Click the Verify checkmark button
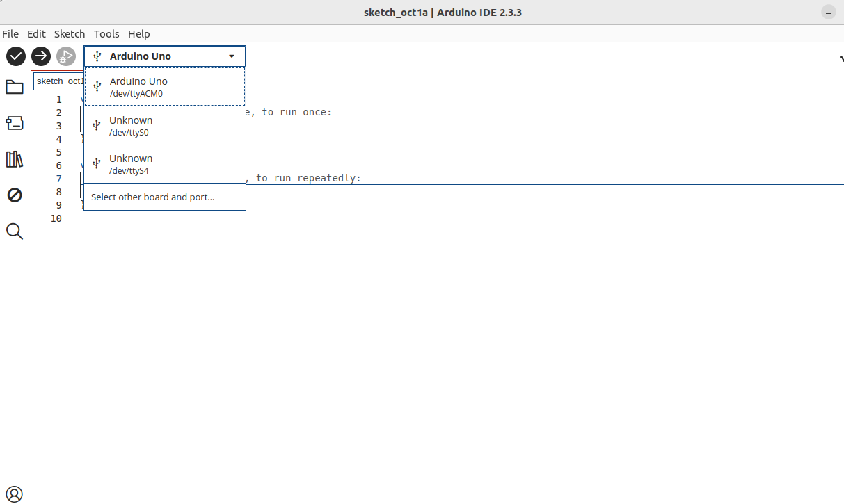This screenshot has width=844, height=504. tap(16, 56)
